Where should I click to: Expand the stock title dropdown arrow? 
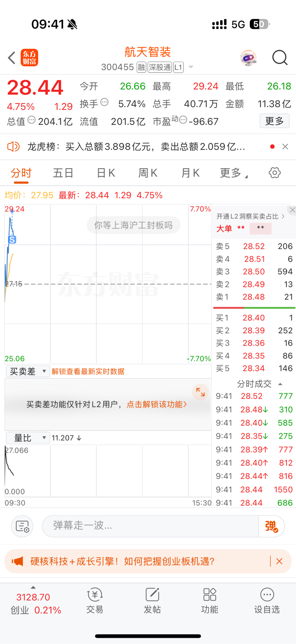coord(191,67)
